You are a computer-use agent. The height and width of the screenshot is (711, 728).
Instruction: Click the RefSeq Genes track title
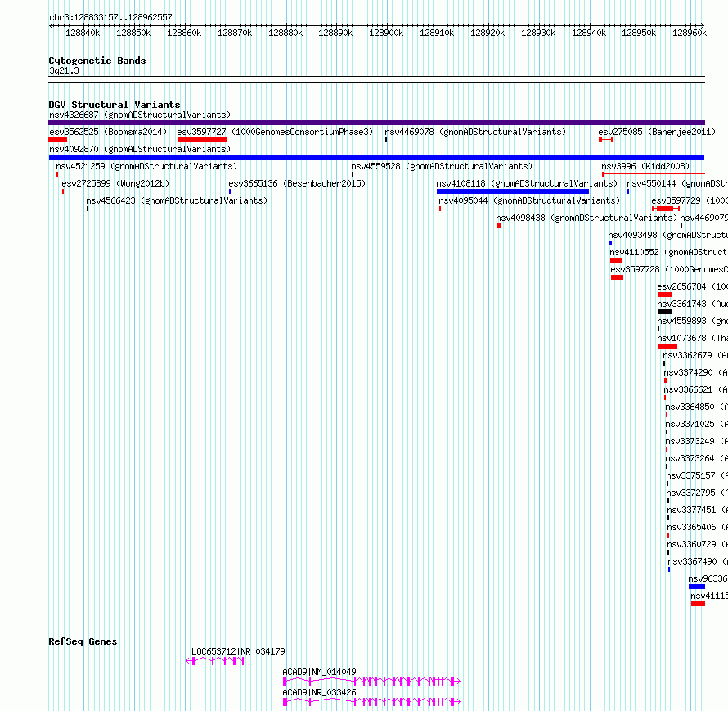(83, 641)
